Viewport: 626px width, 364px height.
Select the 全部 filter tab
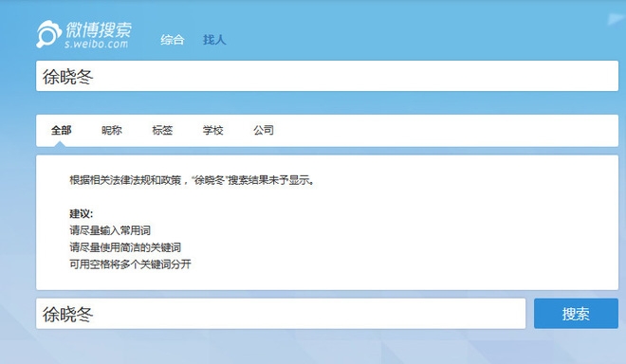click(61, 130)
